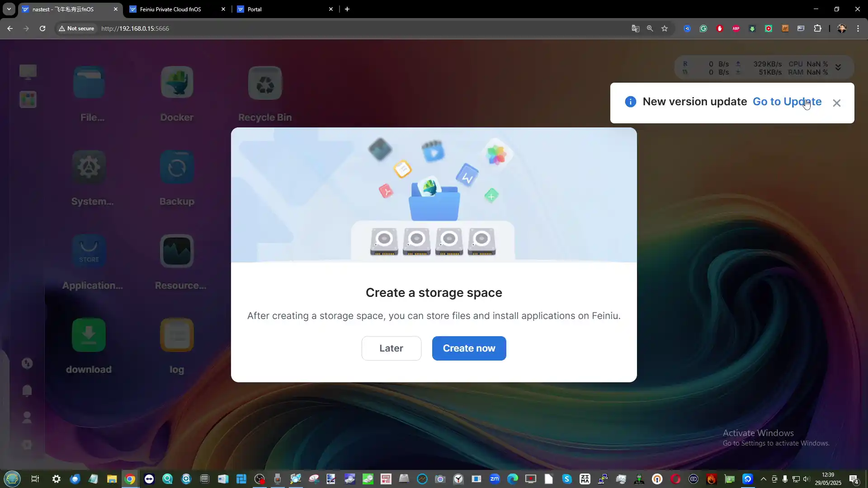Image resolution: width=868 pixels, height=488 pixels.
Task: Click the Windows Start button
Action: (12, 479)
